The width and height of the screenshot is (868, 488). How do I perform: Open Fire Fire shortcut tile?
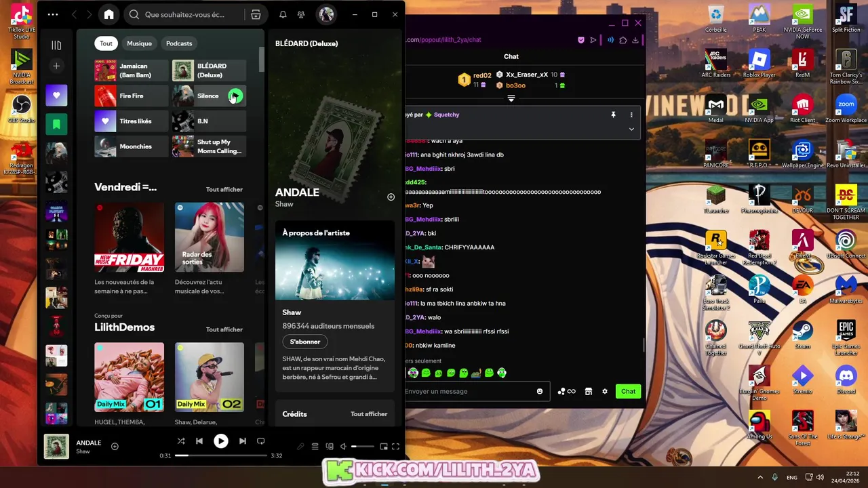tap(131, 96)
